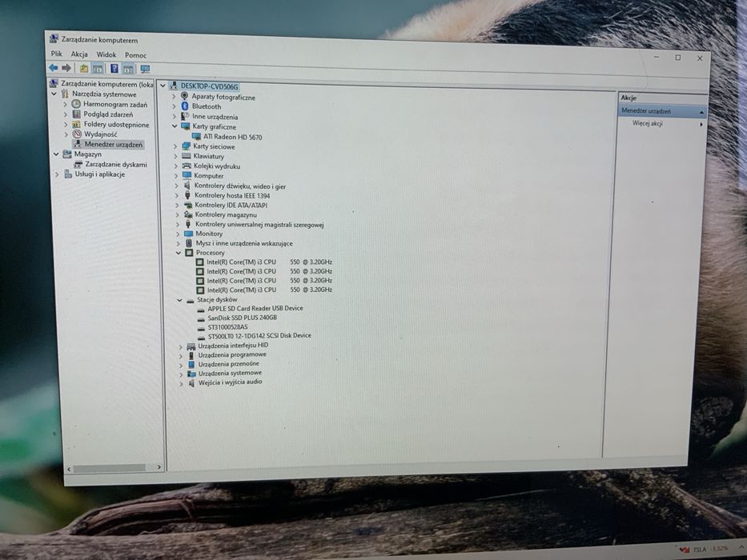Expand Kontrolery dźwięku, wideo i gier
The height and width of the screenshot is (560, 747).
[x=176, y=186]
